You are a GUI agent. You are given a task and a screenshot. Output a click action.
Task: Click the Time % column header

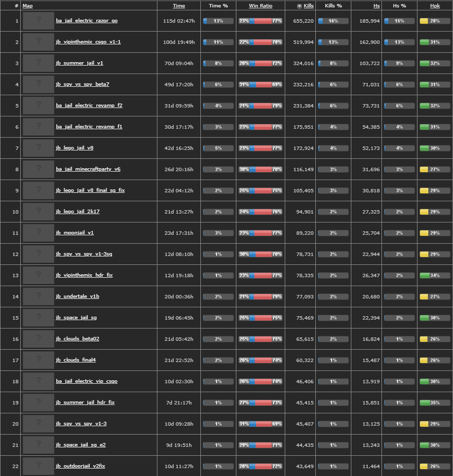pyautogui.click(x=218, y=6)
